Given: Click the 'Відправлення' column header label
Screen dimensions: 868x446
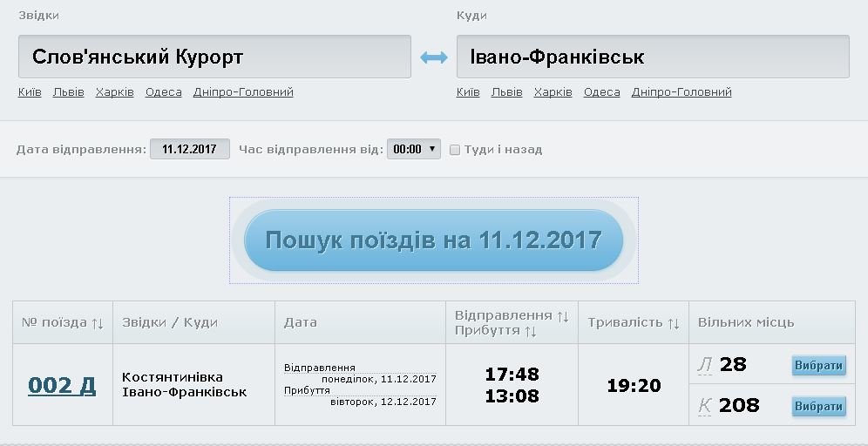Looking at the screenshot, I should tap(503, 315).
